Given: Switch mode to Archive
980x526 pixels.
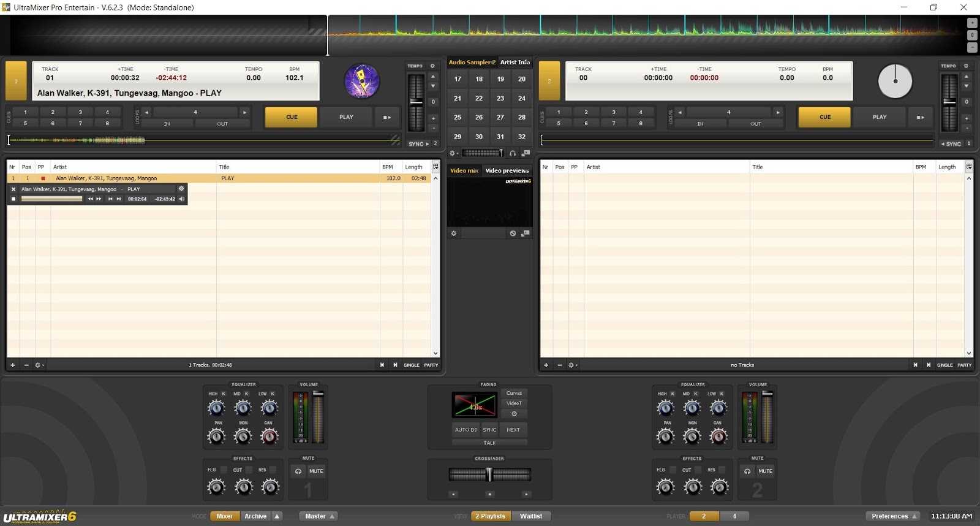Looking at the screenshot, I should tap(255, 516).
